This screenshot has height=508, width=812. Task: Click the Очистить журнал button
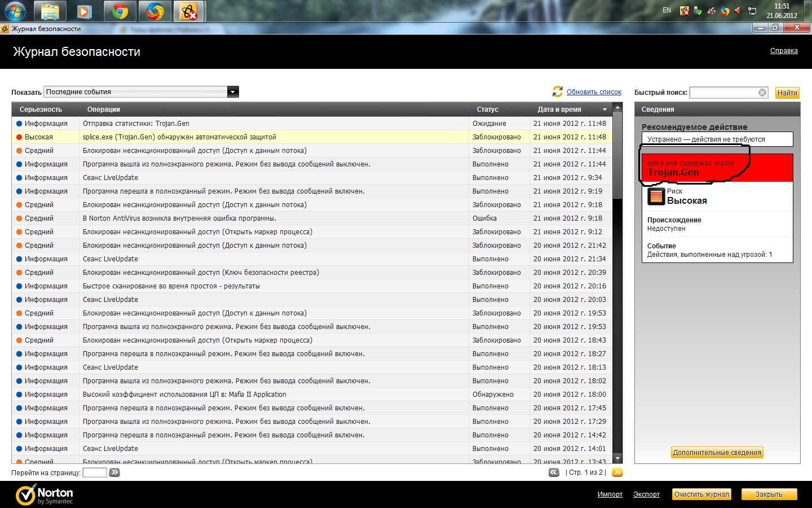pyautogui.click(x=701, y=494)
